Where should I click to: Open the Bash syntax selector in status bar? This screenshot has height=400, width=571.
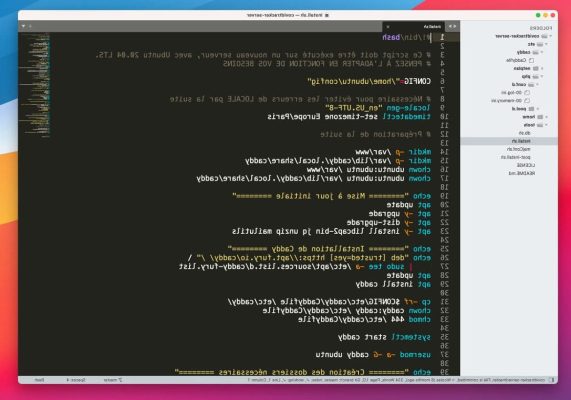click(39, 380)
